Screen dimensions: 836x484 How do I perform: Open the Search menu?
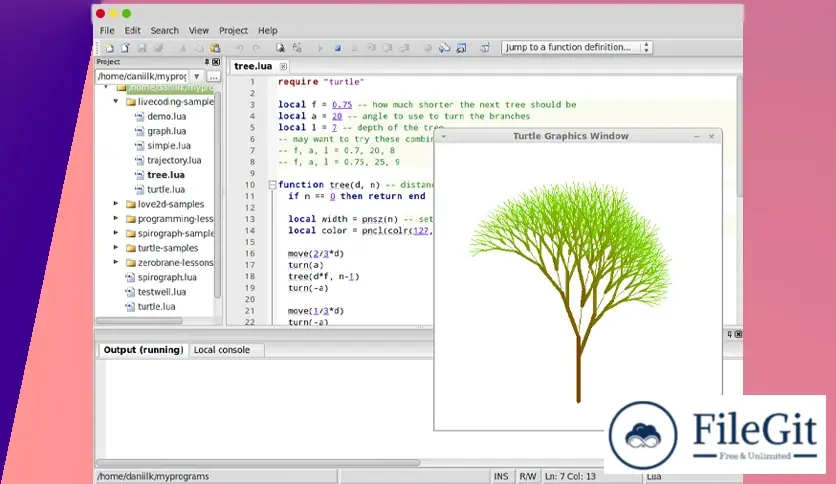tap(164, 30)
